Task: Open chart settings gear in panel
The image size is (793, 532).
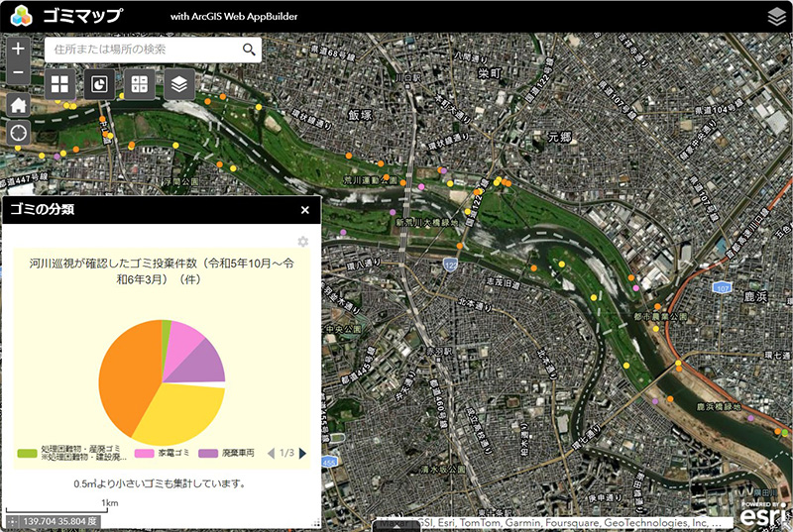Action: pyautogui.click(x=303, y=242)
